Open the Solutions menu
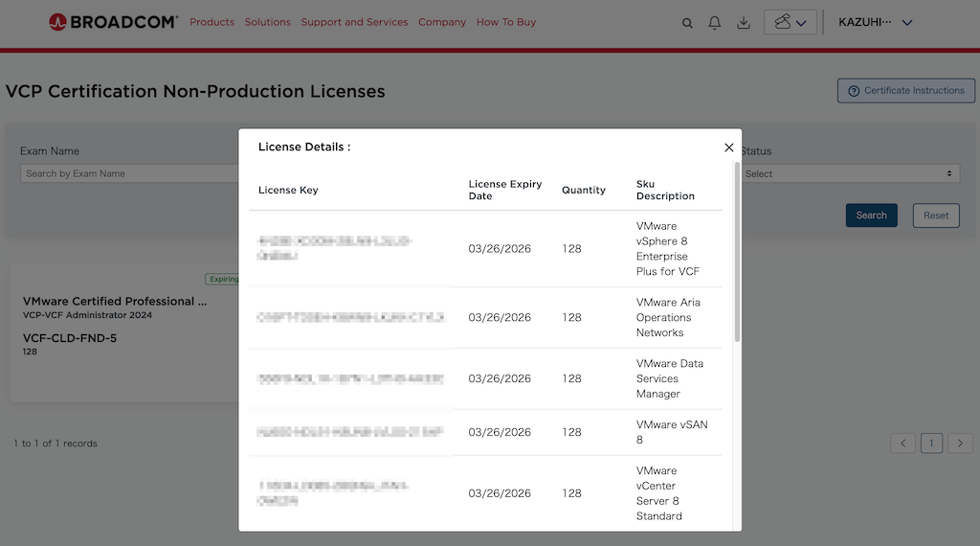The width and height of the screenshot is (980, 546). pos(268,22)
